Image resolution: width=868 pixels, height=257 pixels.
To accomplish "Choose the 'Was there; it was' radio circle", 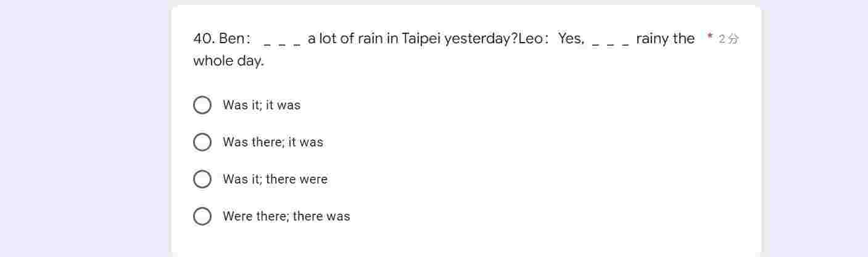I will tap(202, 142).
